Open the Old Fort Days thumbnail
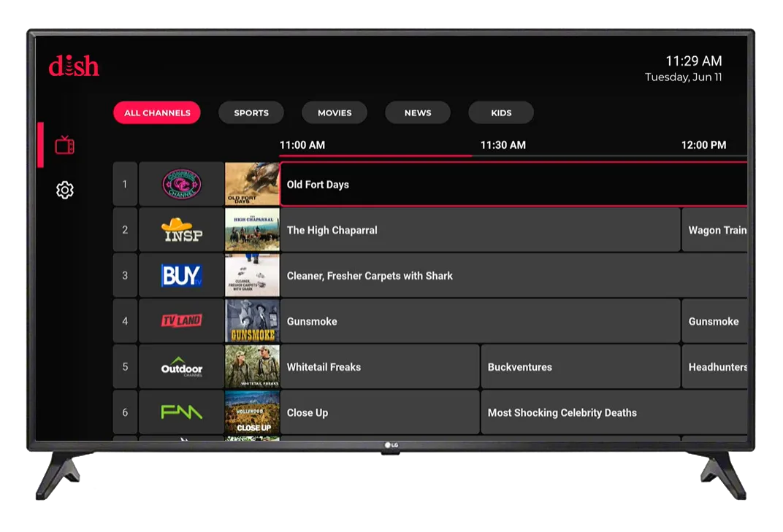 click(252, 184)
